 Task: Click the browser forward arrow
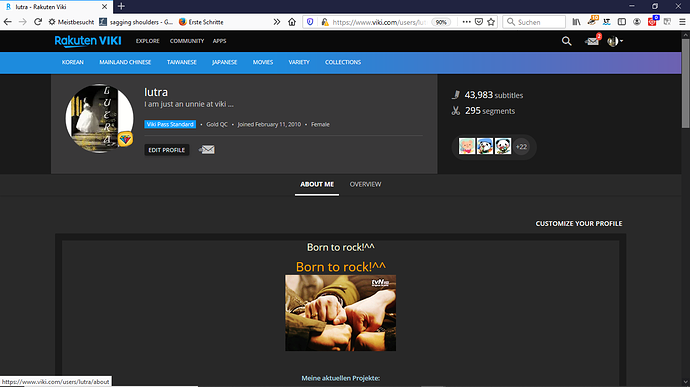pyautogui.click(x=22, y=22)
